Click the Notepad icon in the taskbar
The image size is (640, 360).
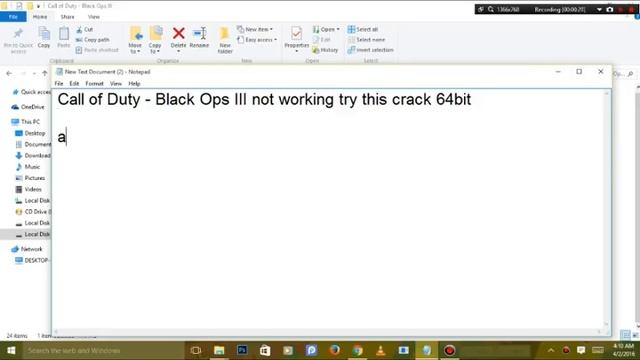pyautogui.click(x=427, y=350)
